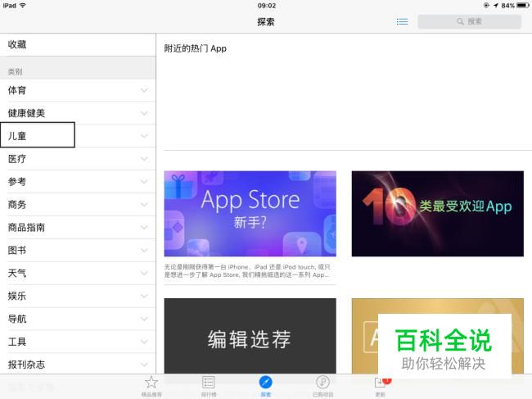Open the Updates tab with badge
The height and width of the screenshot is (399, 532).
(x=381, y=386)
